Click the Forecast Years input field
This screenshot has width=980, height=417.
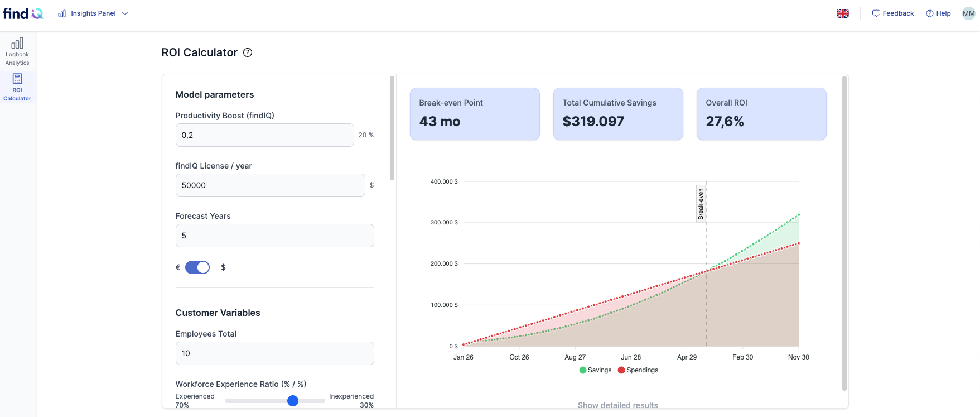275,236
